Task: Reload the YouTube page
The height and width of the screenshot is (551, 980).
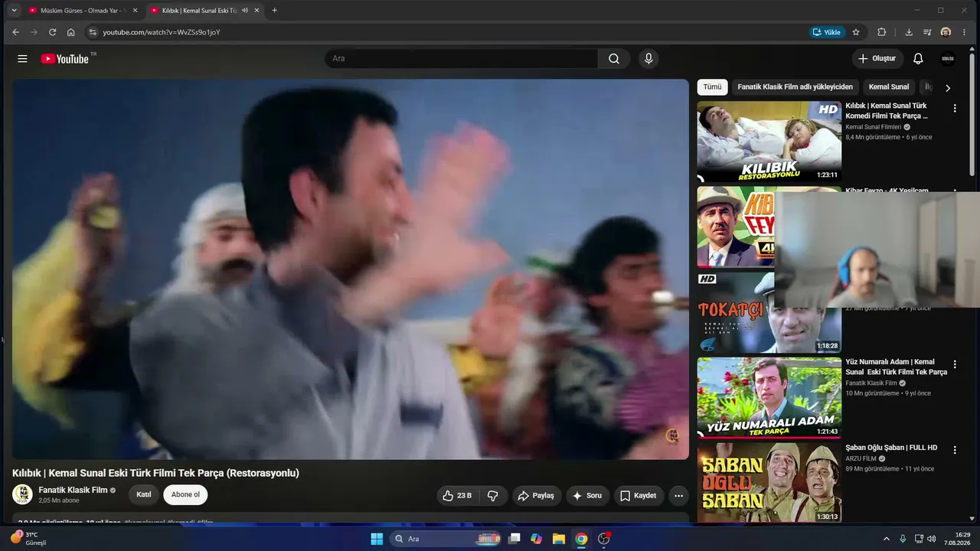Action: pos(52,32)
